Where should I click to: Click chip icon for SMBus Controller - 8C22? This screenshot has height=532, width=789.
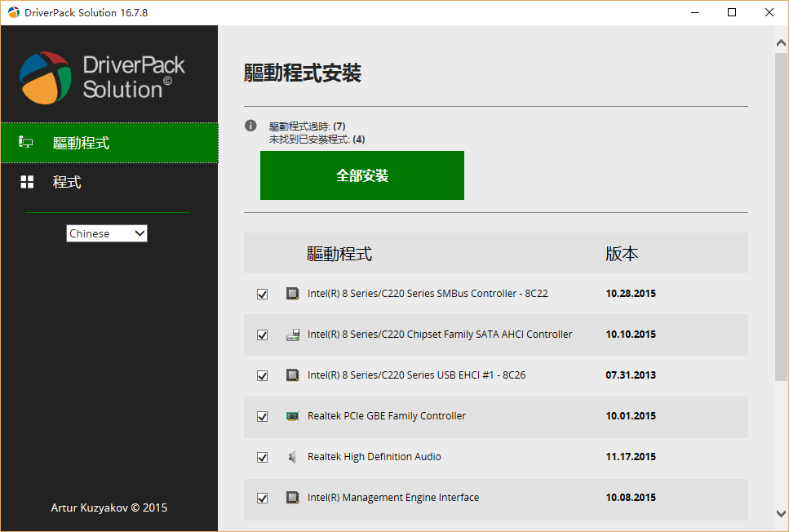(x=292, y=294)
